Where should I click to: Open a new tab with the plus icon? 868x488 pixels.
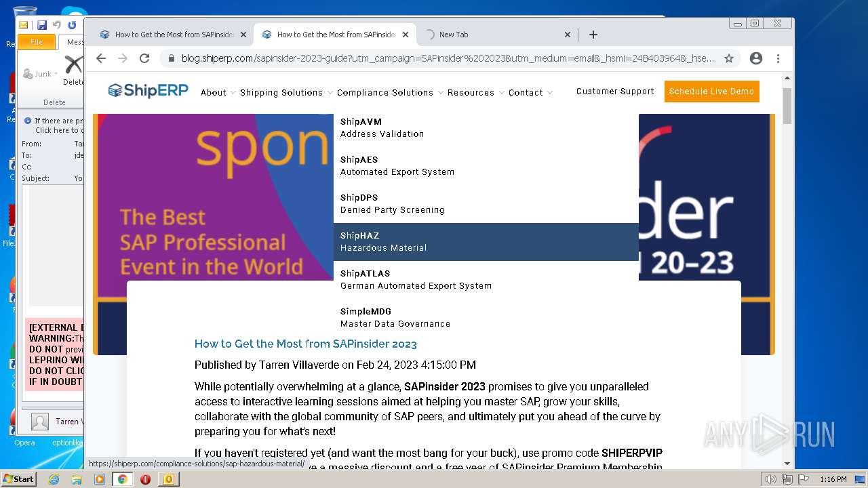593,35
